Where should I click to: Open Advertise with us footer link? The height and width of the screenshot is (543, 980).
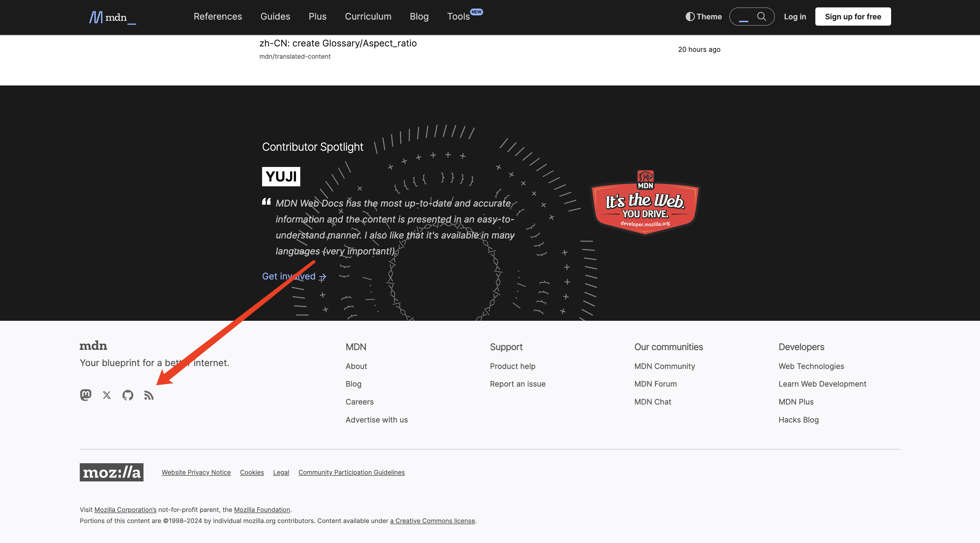(377, 420)
